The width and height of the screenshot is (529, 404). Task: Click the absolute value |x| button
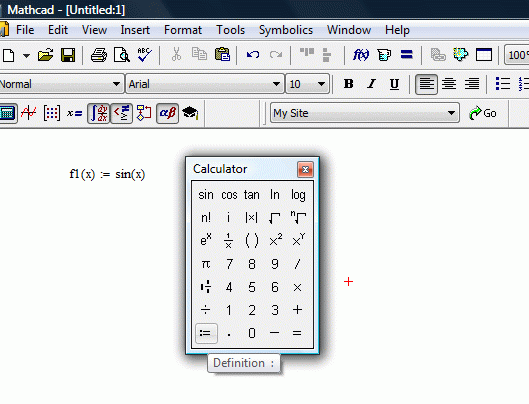click(251, 218)
